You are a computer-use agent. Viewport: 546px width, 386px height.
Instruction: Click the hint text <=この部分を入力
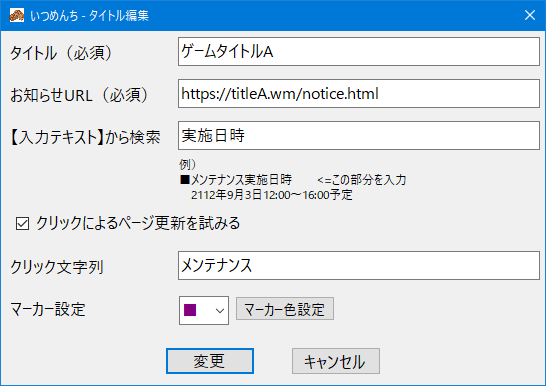361,180
